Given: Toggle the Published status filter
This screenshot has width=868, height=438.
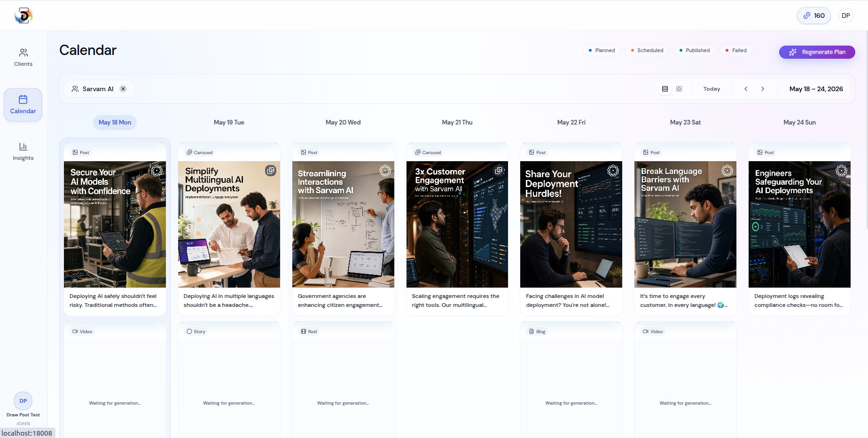Looking at the screenshot, I should point(695,50).
